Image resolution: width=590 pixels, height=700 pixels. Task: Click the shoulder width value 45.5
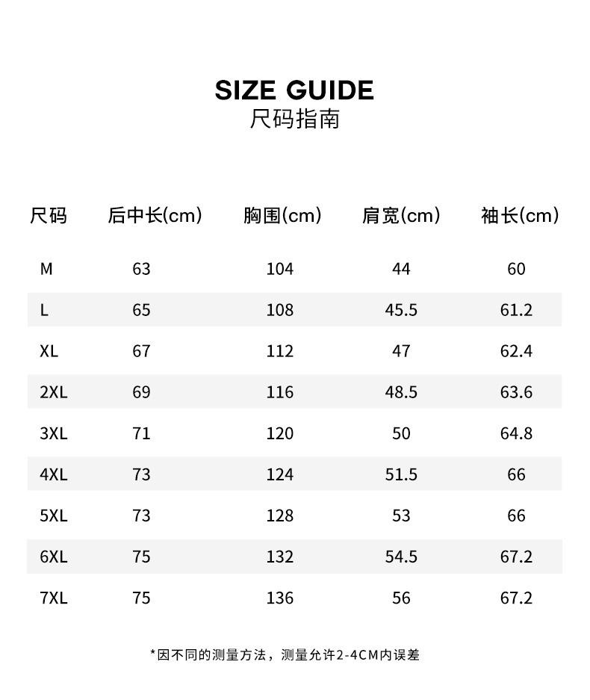click(401, 310)
